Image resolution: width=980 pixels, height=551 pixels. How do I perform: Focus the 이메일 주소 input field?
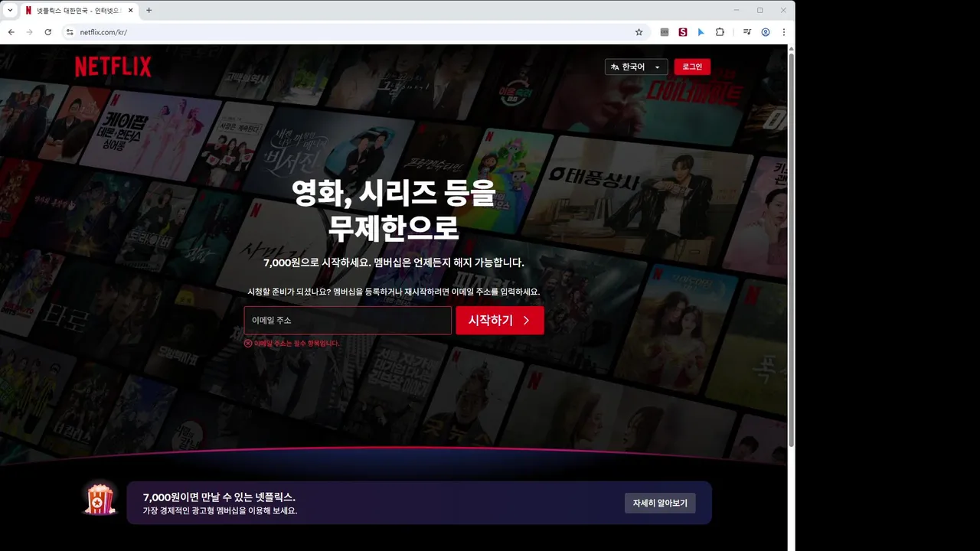(x=348, y=321)
